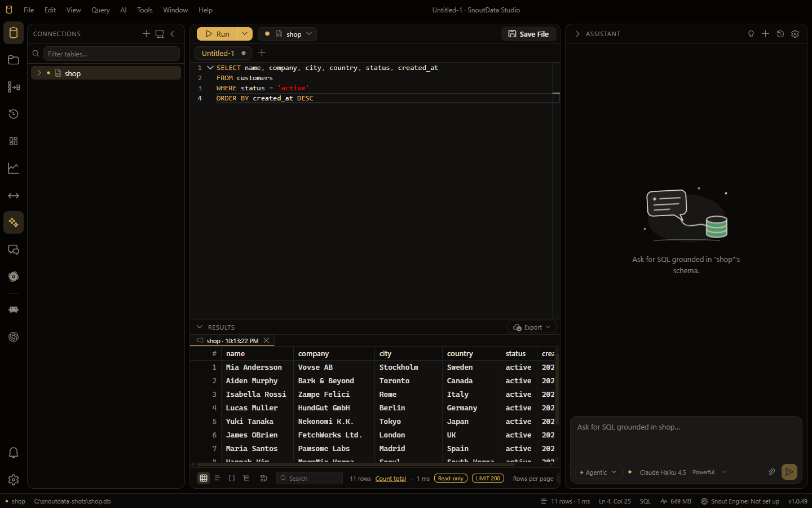Open the compare arrows sidebar icon
The image size is (812, 508).
coord(14,195)
